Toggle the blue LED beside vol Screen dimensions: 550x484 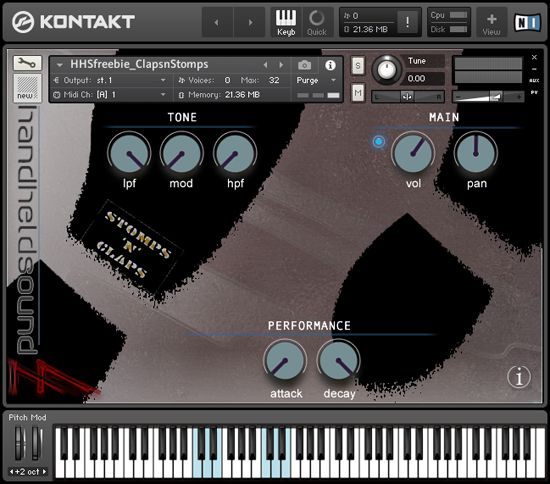(x=378, y=141)
